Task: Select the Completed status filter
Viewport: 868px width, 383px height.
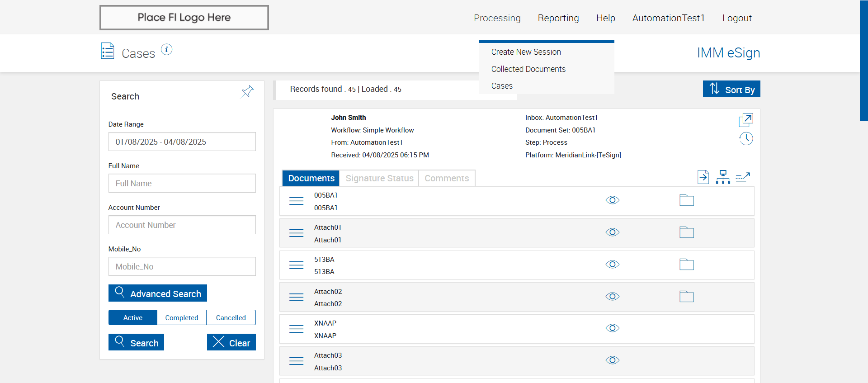Action: pyautogui.click(x=181, y=317)
